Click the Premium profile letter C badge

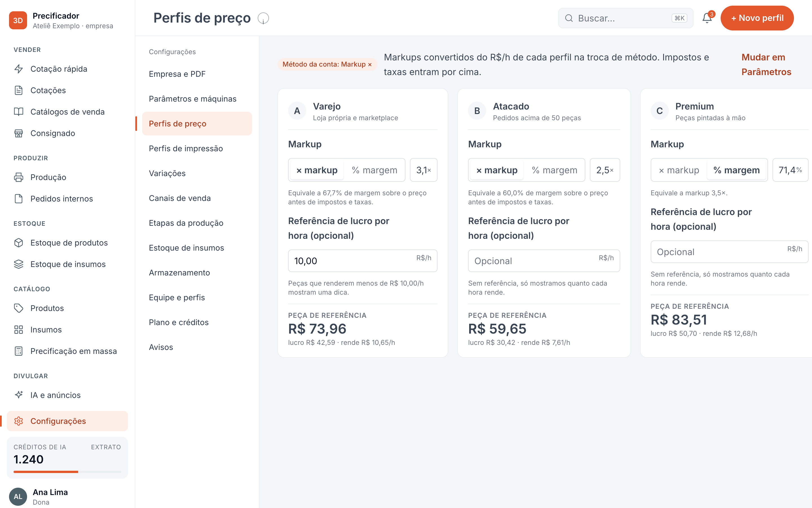pos(660,111)
